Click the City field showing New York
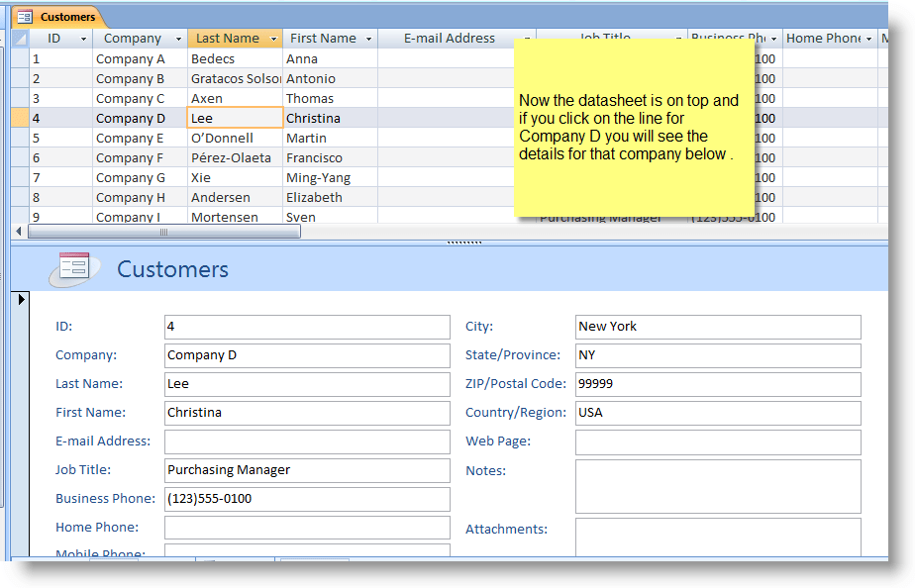 point(718,326)
